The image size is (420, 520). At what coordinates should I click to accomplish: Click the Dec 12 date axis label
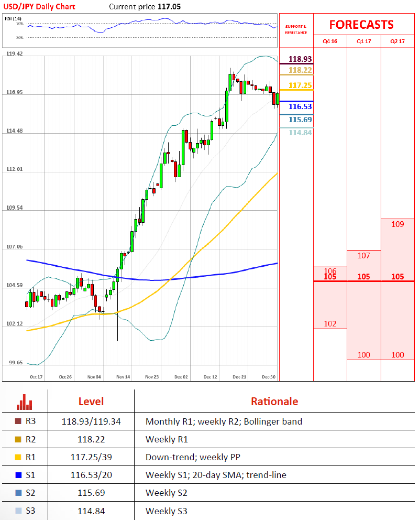click(x=211, y=377)
